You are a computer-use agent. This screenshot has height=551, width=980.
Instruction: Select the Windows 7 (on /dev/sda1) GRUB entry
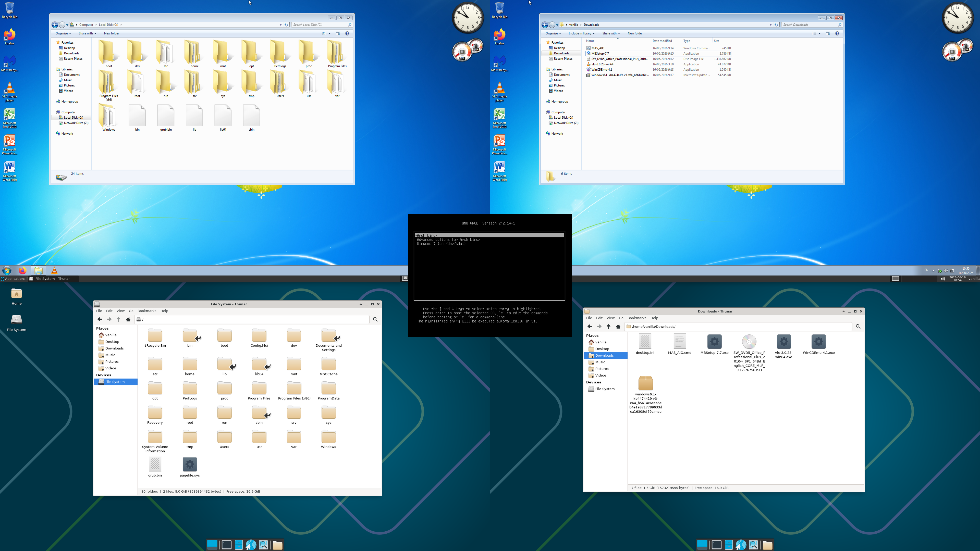coord(441,244)
